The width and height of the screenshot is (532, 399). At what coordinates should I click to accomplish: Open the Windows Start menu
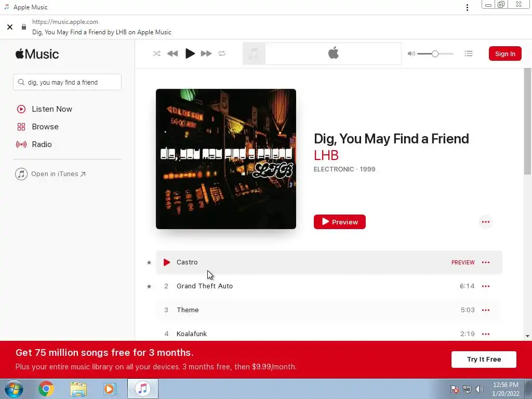[x=14, y=389]
